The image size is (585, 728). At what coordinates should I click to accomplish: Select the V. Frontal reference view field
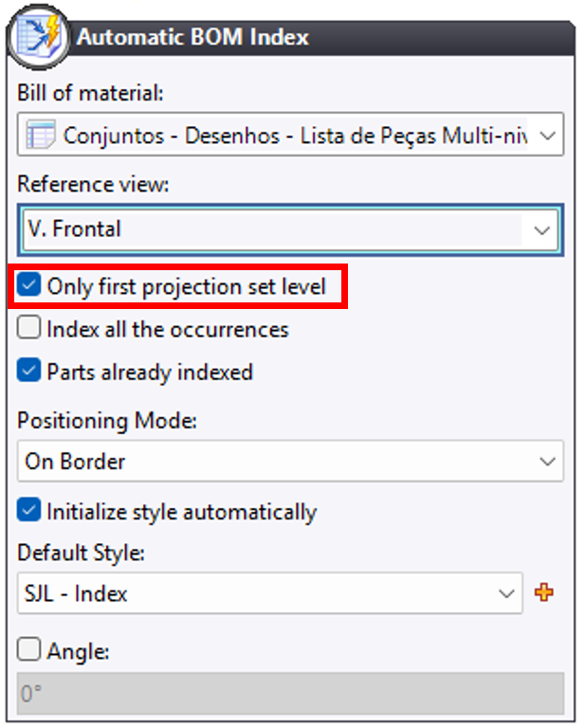pos(291,229)
